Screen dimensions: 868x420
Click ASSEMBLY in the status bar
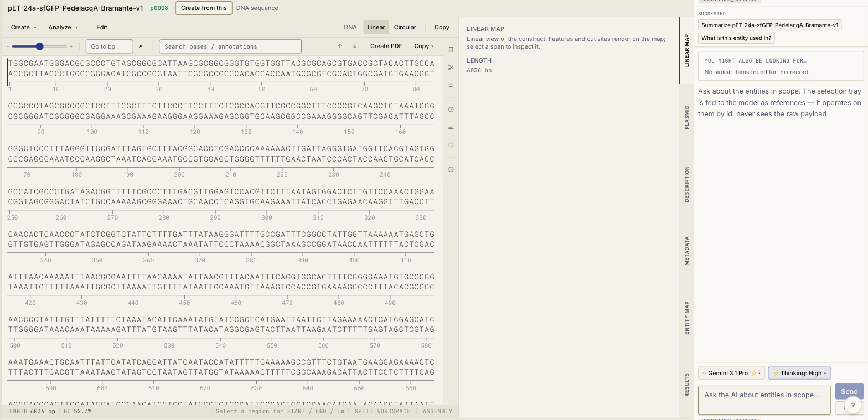pyautogui.click(x=437, y=412)
